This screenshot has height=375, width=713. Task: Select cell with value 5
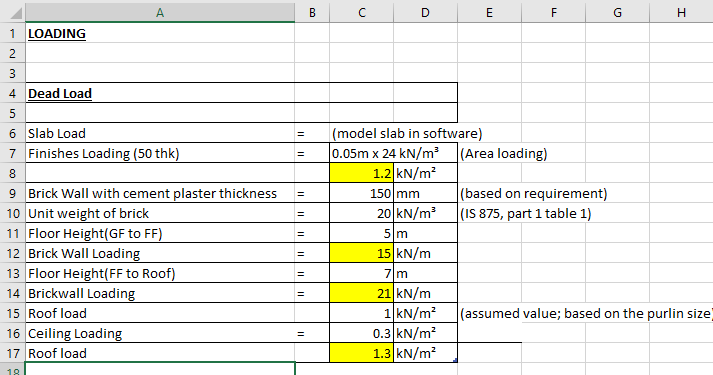[x=362, y=233]
